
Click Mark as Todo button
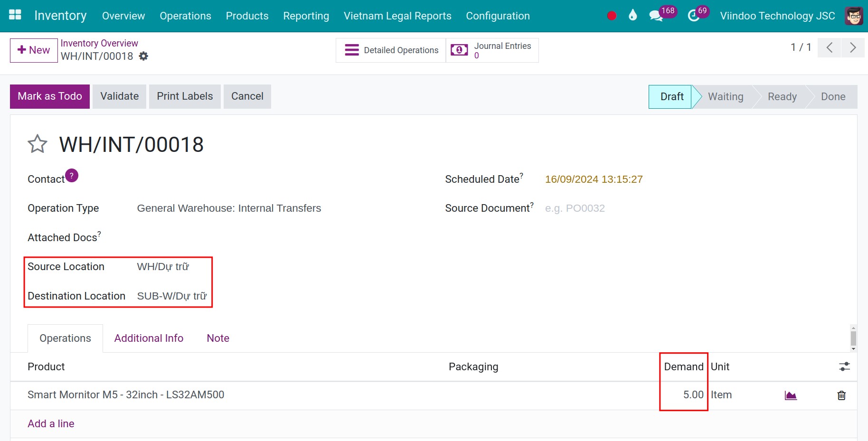coord(50,96)
